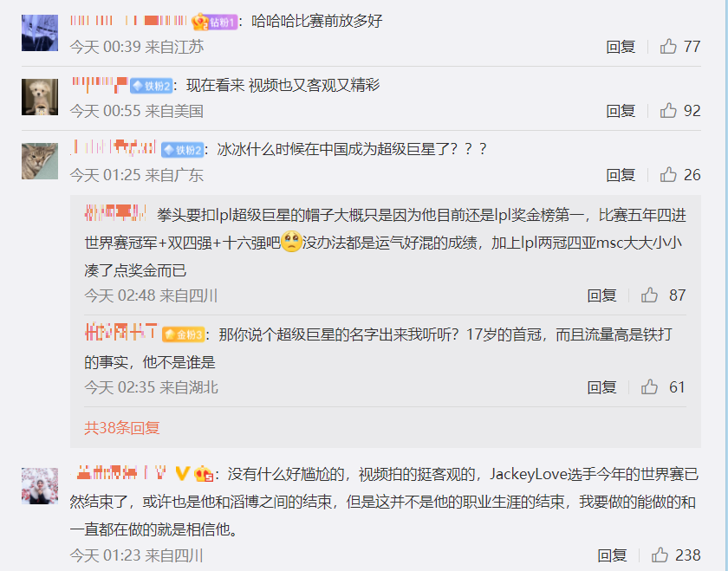The width and height of the screenshot is (728, 571).
Task: Like the 冰冰 superstar question comment
Action: coord(668,174)
